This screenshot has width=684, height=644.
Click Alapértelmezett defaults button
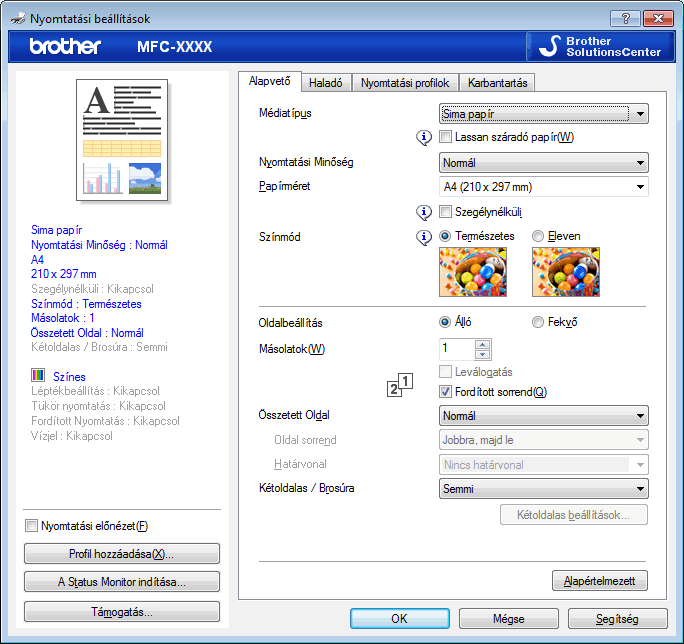tap(600, 581)
